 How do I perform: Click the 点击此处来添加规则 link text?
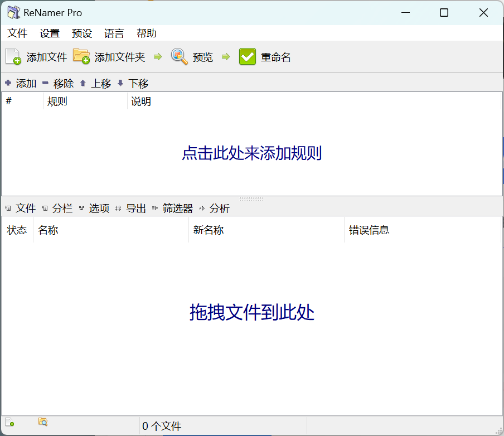pyautogui.click(x=252, y=153)
